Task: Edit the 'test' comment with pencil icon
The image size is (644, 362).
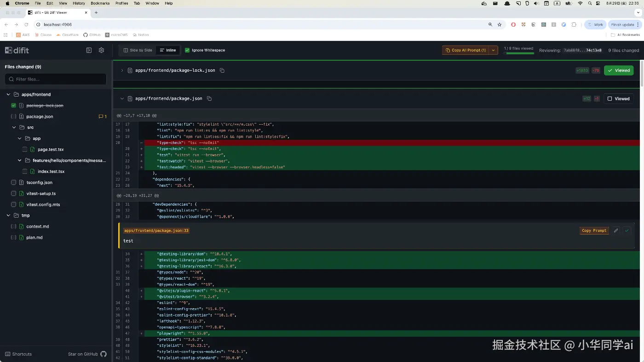Action: (x=616, y=230)
